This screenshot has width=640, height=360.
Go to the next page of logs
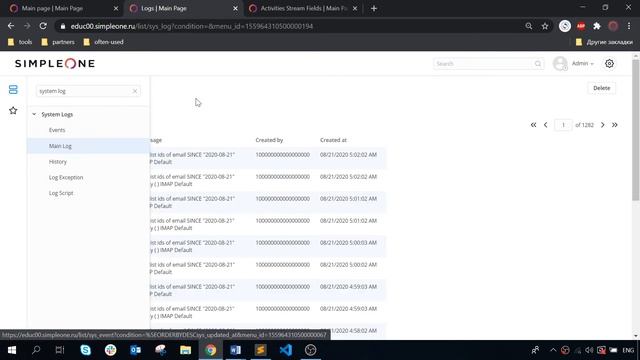602,125
